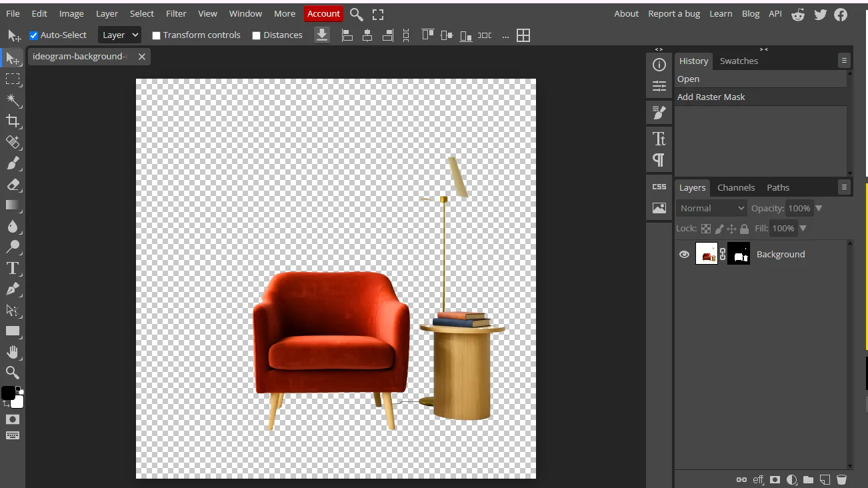Select the Eraser tool
The image size is (868, 488).
(x=13, y=184)
